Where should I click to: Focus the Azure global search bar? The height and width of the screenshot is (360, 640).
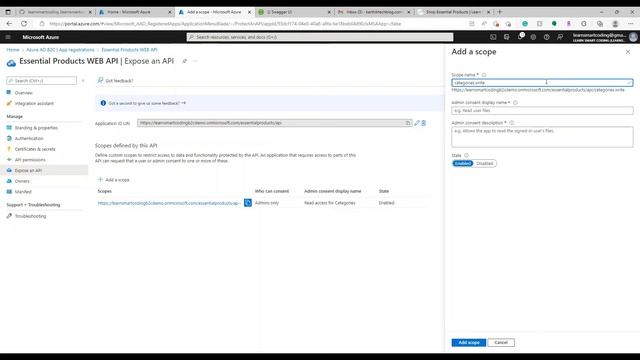click(x=320, y=37)
